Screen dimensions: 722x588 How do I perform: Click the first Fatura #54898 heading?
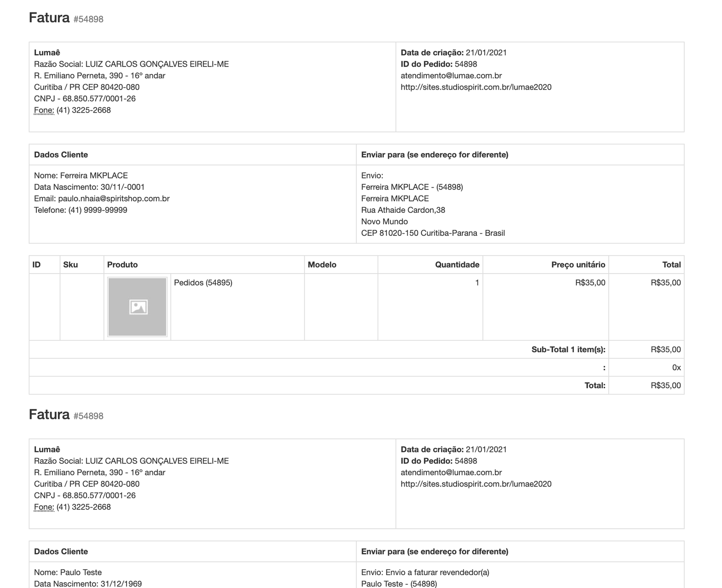66,18
